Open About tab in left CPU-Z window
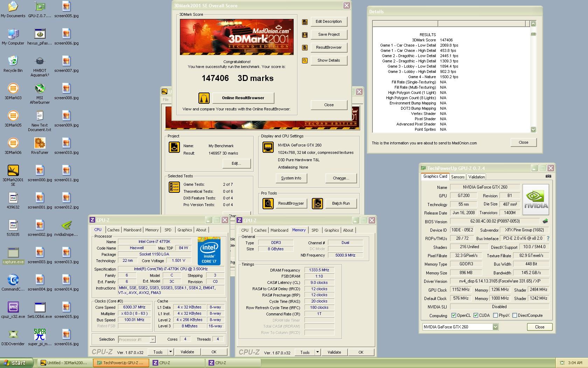 (201, 230)
